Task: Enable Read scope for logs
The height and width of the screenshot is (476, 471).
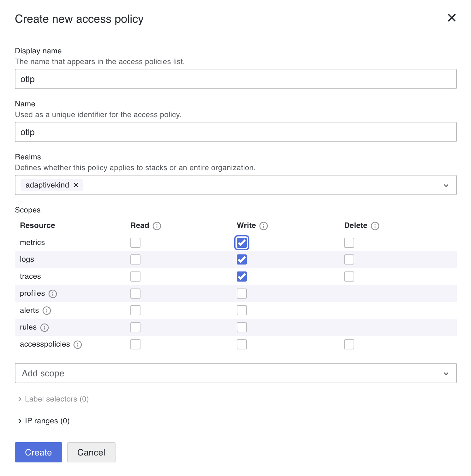Action: point(135,259)
